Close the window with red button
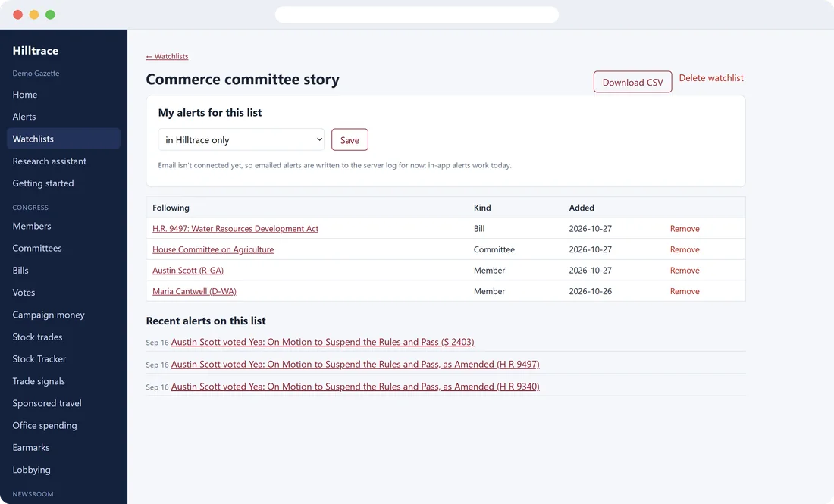This screenshot has height=504, width=834. click(17, 14)
